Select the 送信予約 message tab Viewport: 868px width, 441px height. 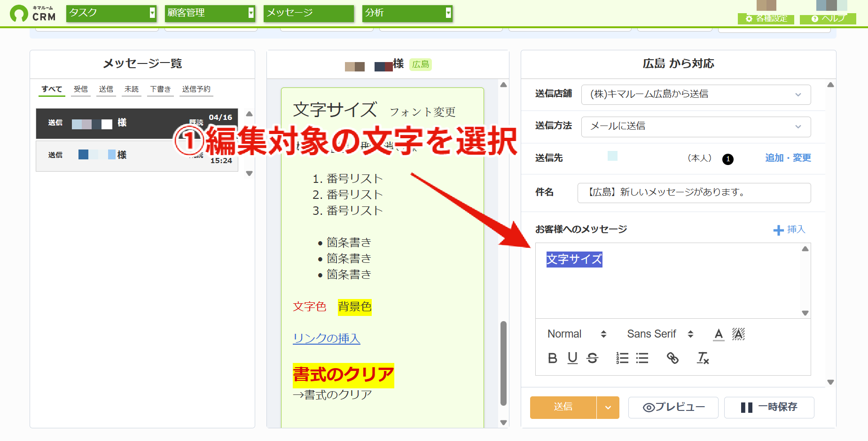(x=196, y=89)
